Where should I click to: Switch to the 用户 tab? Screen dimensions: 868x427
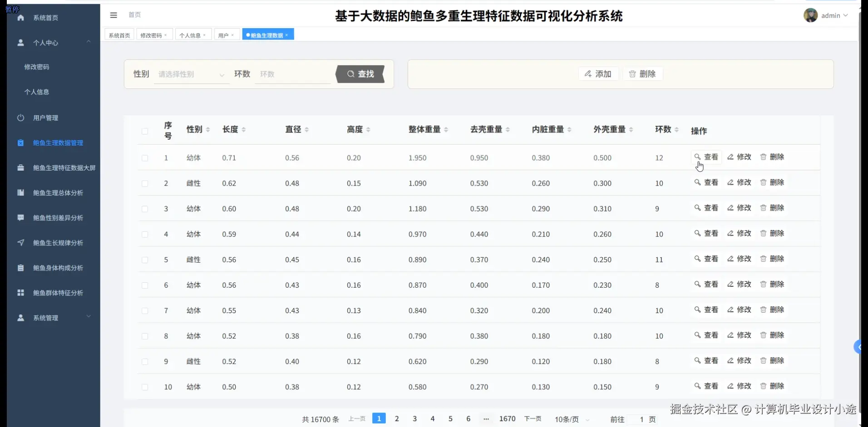tap(223, 35)
